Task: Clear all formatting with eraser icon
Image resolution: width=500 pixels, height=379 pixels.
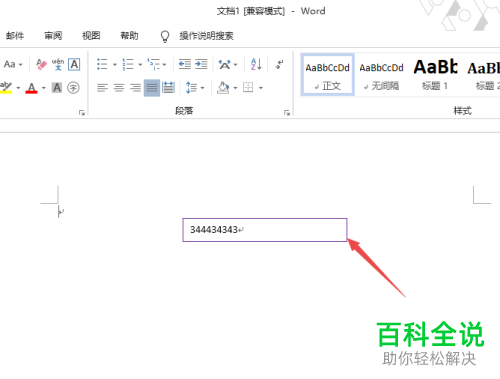Action: 41,64
